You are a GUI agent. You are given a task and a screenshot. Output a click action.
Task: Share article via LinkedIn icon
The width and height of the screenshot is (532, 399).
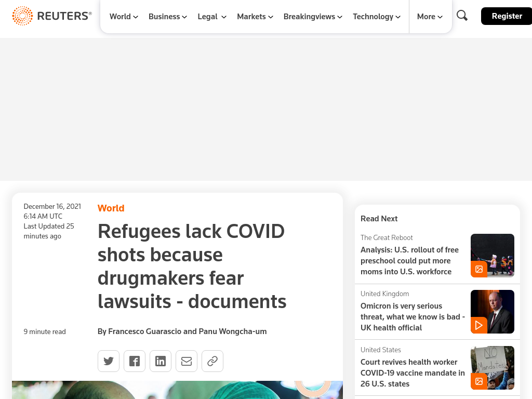pos(161,361)
